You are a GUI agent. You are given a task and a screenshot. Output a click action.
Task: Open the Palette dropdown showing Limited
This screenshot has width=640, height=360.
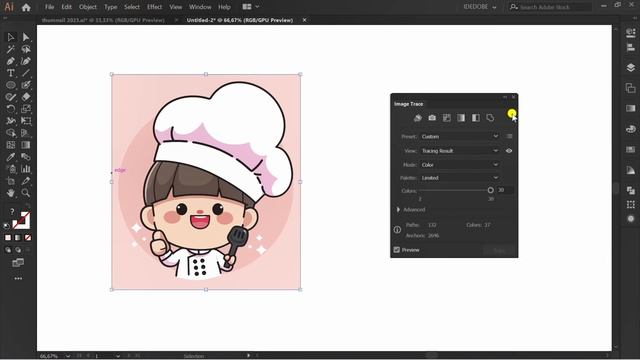pos(460,178)
